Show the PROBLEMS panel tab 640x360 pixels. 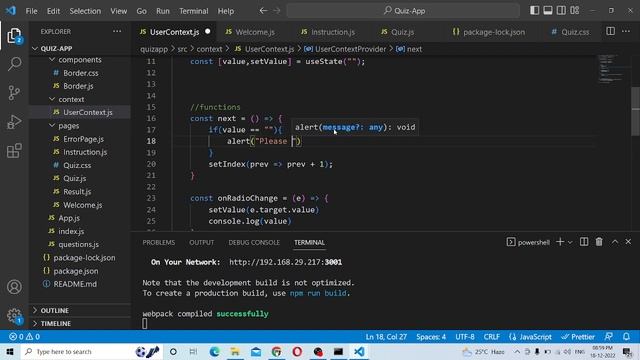(159, 242)
